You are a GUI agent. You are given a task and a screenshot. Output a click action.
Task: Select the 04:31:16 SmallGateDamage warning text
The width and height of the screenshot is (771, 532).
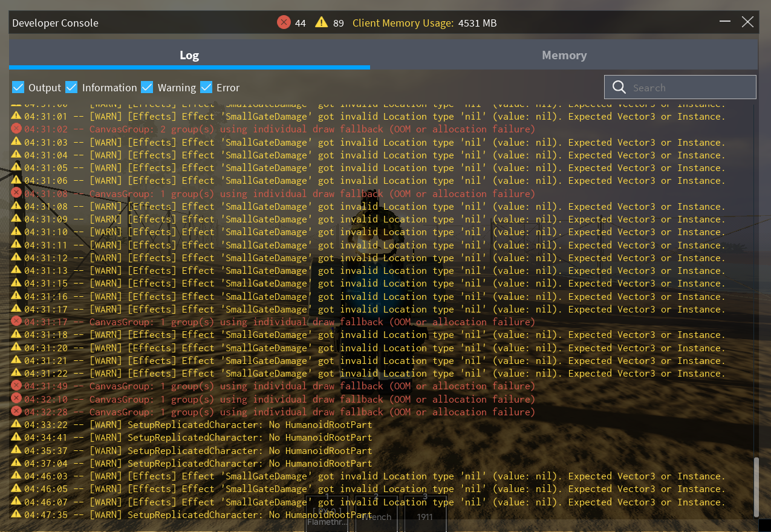tap(375, 296)
